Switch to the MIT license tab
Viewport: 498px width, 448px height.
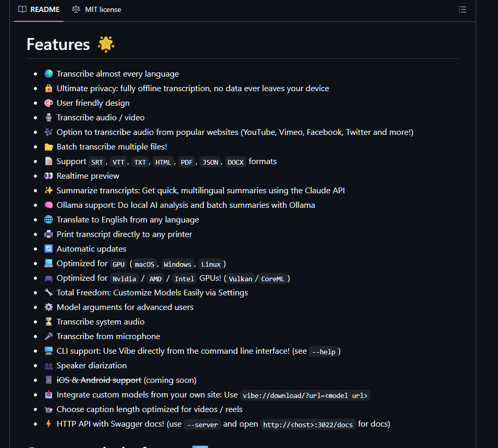(x=96, y=9)
